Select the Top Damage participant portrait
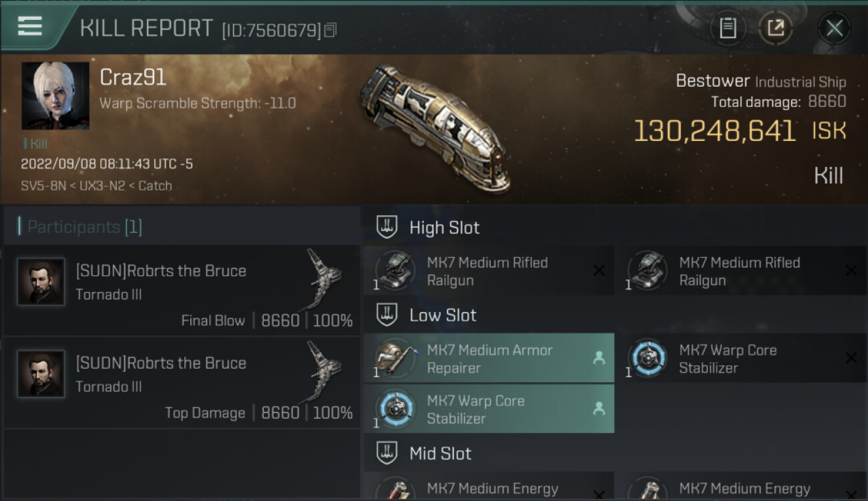This screenshot has width=868, height=501. [x=41, y=374]
